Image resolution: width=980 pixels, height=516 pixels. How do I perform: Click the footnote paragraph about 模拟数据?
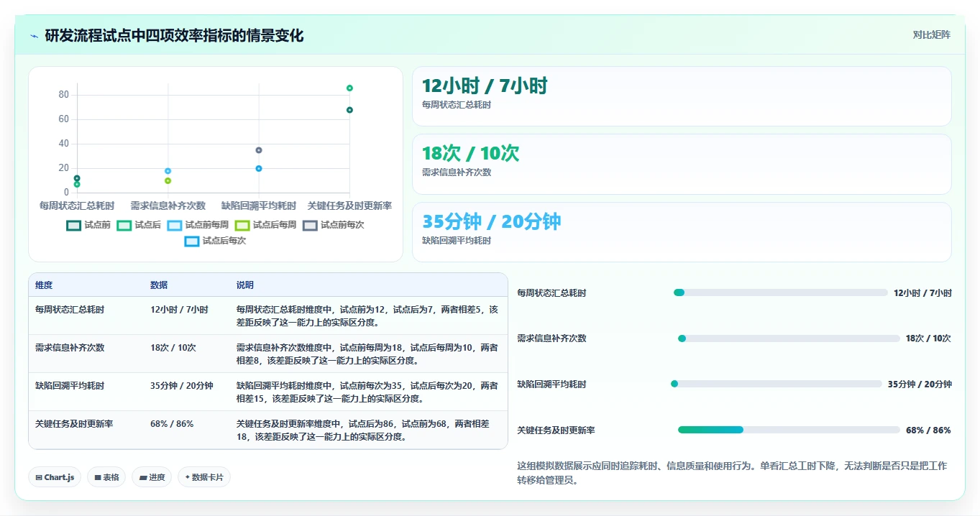click(x=733, y=473)
